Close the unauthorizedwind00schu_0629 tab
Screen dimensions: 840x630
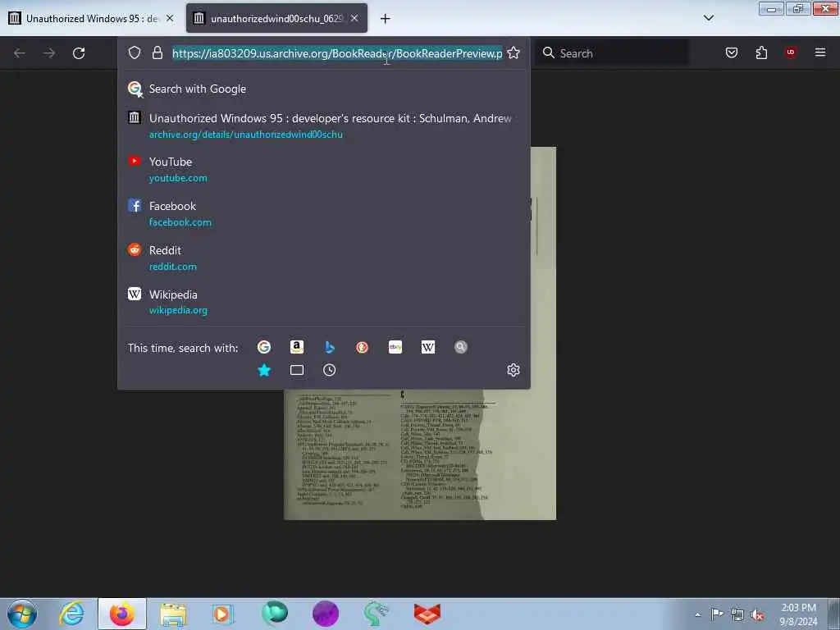354,18
